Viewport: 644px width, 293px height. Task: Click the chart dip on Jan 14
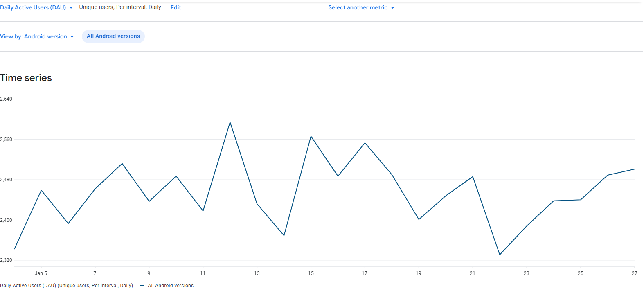(x=284, y=236)
